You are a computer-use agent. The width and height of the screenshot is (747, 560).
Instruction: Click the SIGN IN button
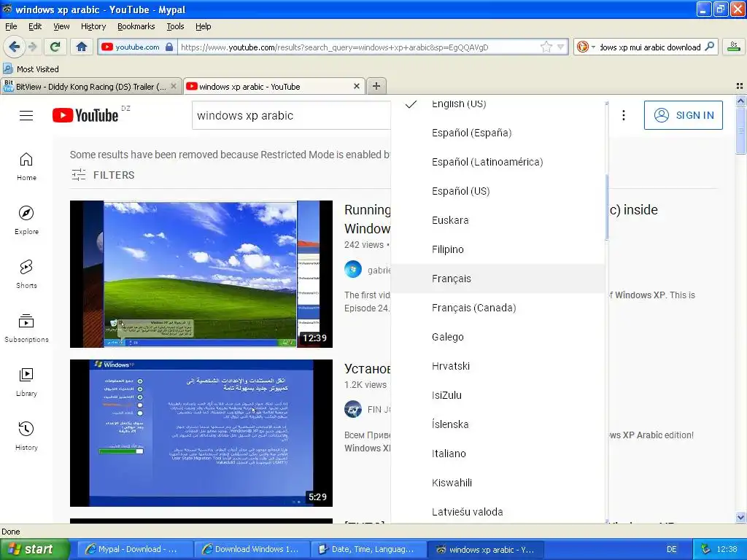coord(683,115)
